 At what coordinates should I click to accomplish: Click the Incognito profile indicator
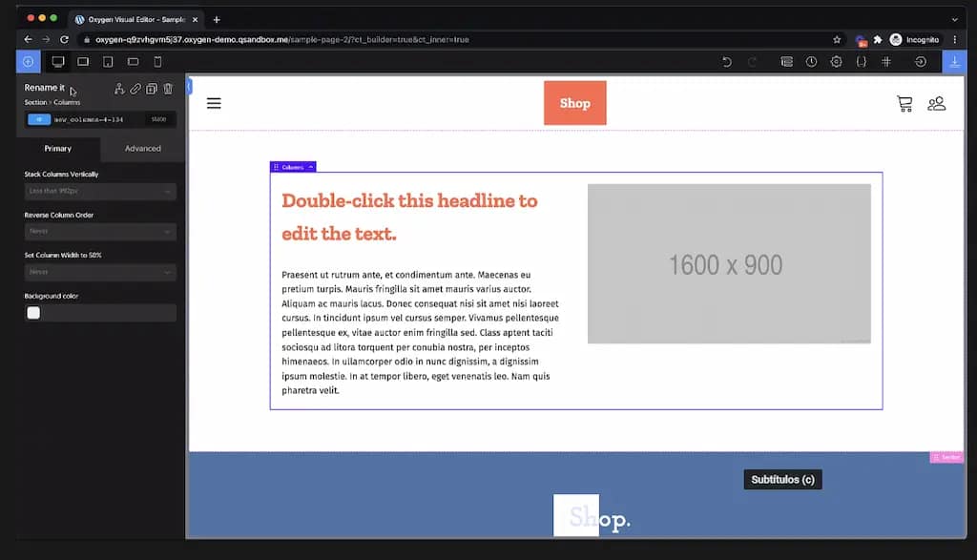tap(914, 39)
